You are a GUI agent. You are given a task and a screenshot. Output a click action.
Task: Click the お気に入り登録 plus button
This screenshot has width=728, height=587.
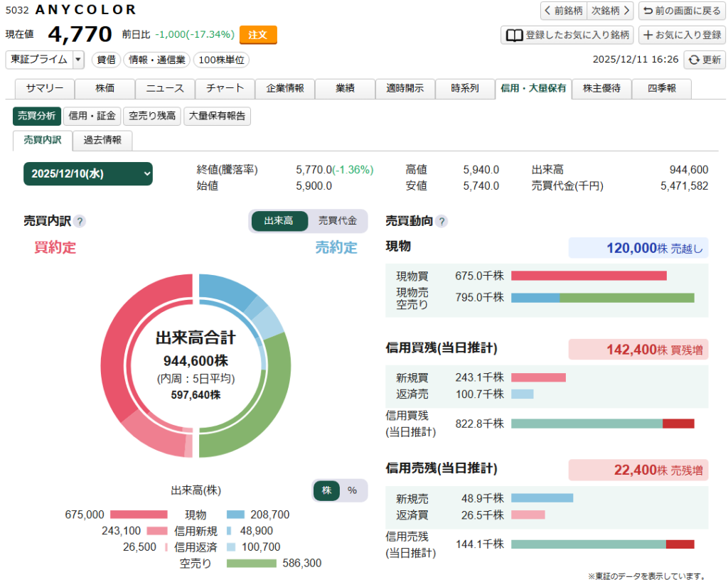click(681, 35)
